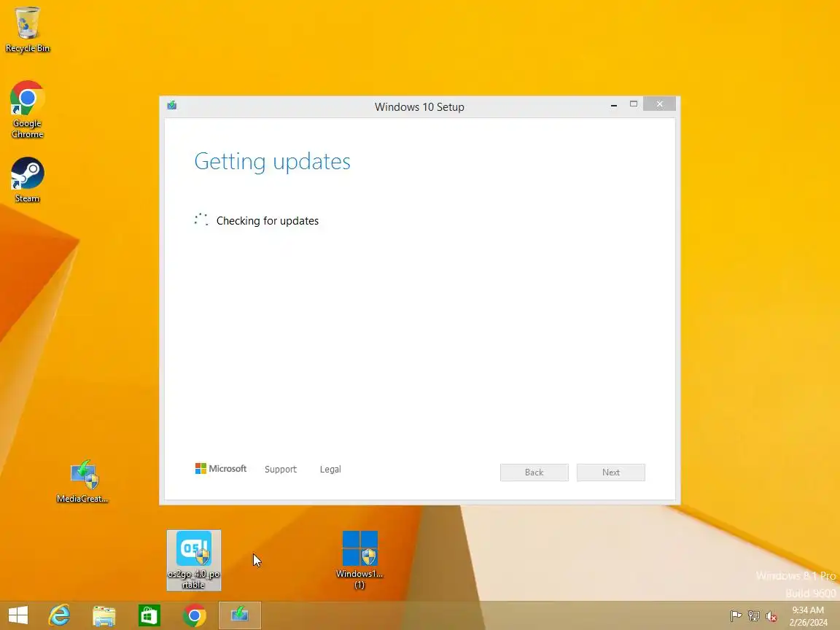Open the network tray icon
This screenshot has height=630, width=840.
[754, 616]
